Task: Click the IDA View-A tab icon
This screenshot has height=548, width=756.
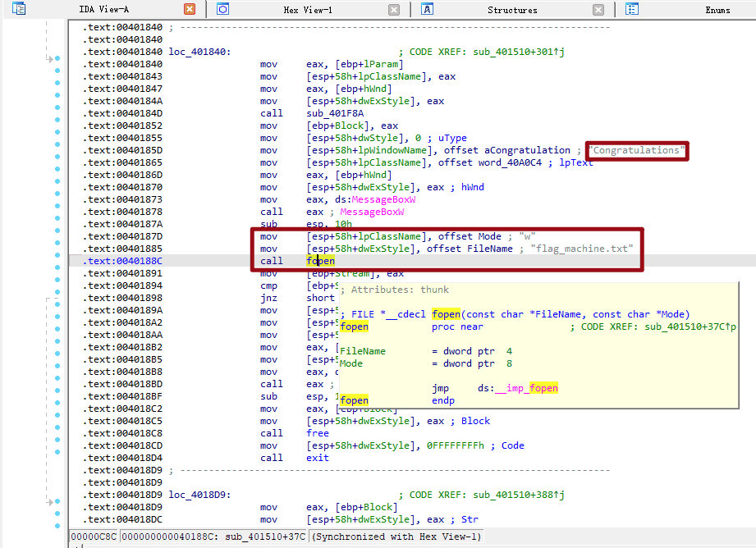Action: pos(19,9)
